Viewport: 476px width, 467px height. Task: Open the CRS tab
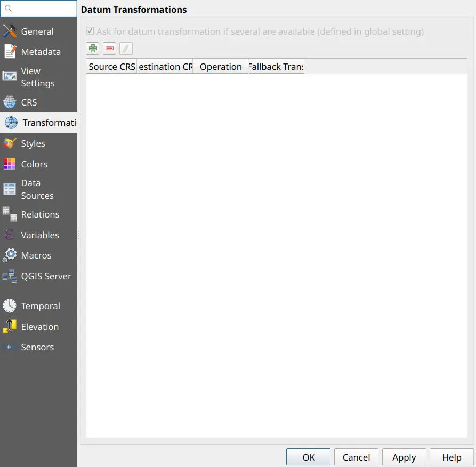coord(38,102)
